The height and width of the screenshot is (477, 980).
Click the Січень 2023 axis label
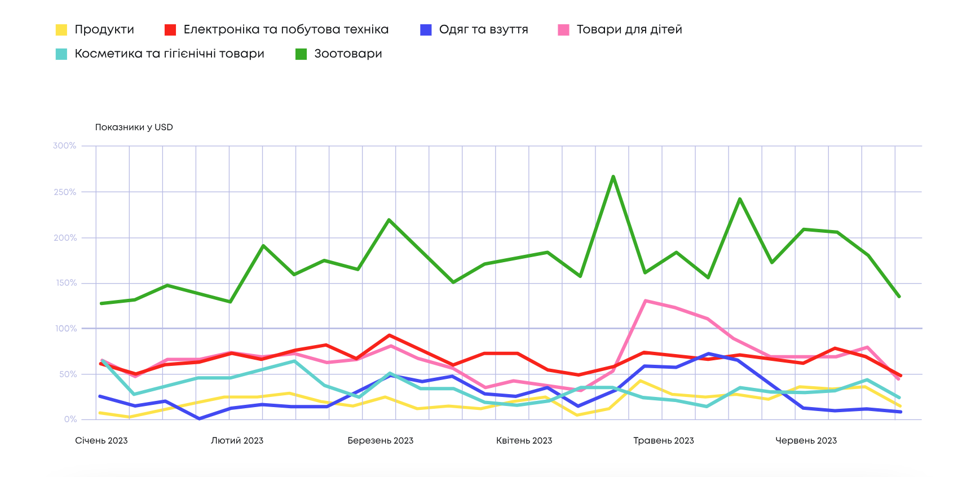click(x=101, y=440)
